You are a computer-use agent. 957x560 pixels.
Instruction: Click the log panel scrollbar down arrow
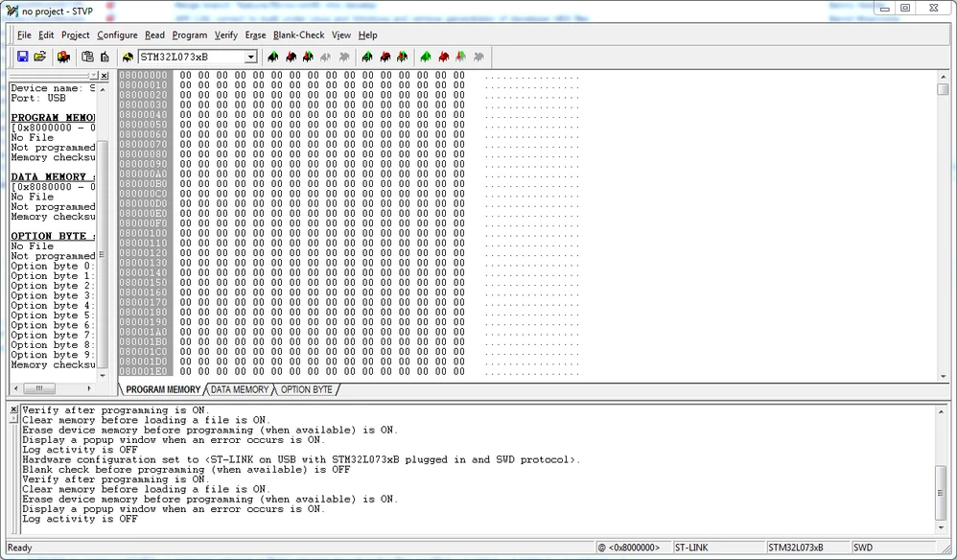tap(941, 527)
